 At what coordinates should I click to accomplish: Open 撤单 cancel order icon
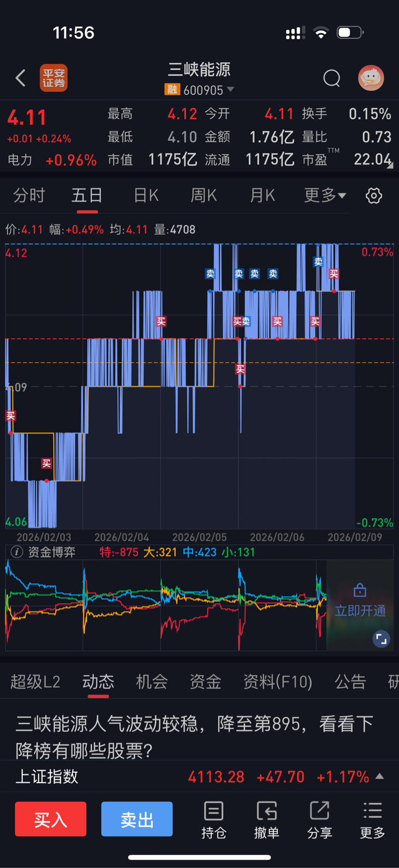[267, 820]
